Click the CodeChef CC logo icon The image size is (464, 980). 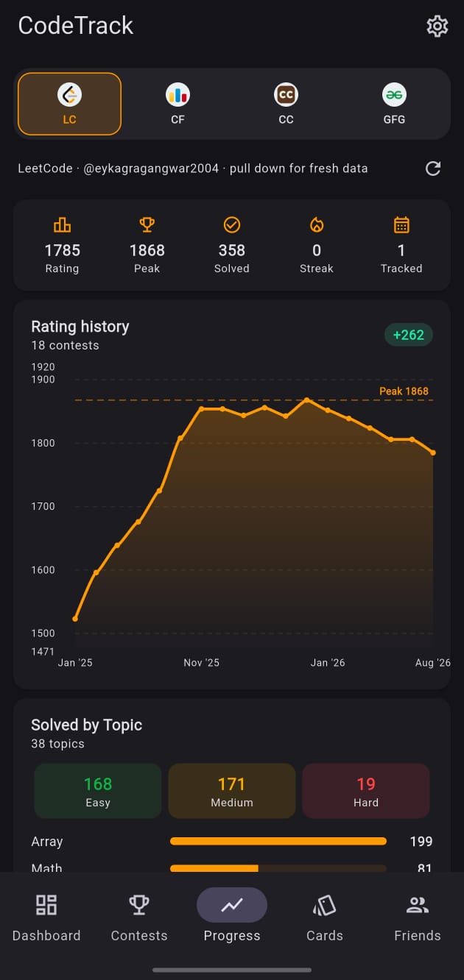pyautogui.click(x=286, y=94)
